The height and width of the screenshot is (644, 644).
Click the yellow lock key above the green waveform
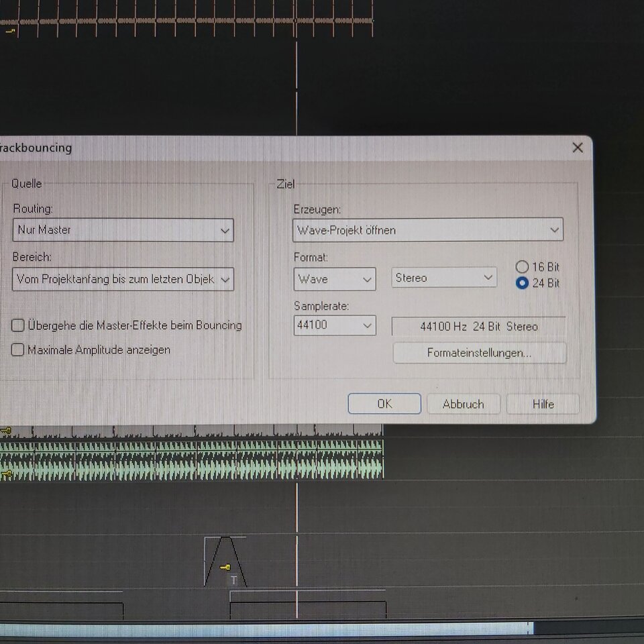point(6,431)
